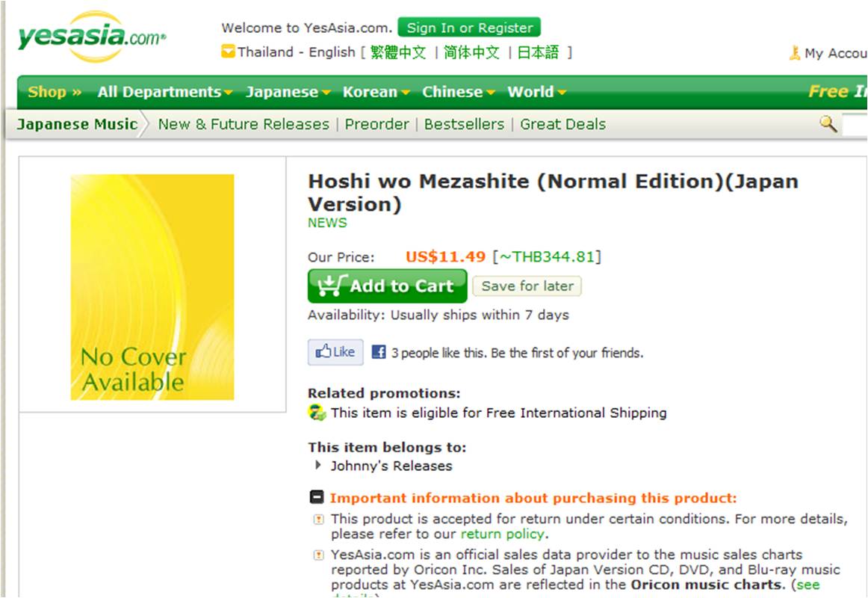This screenshot has height=598, width=868.
Task: Click the My Account person icon
Action: [795, 53]
